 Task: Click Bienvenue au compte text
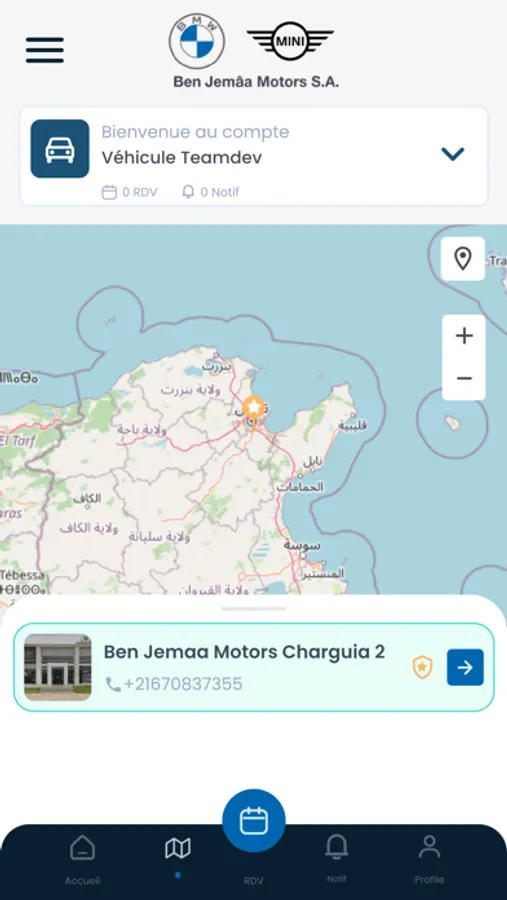[195, 132]
